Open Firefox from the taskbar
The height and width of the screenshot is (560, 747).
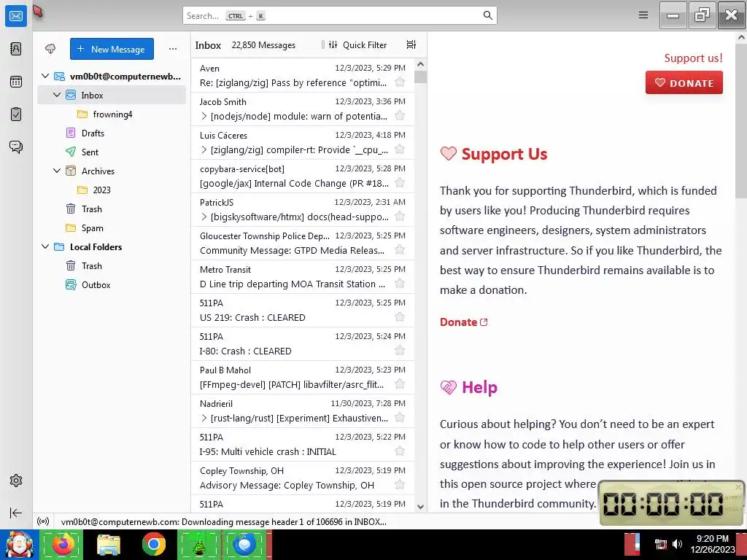coord(63,544)
